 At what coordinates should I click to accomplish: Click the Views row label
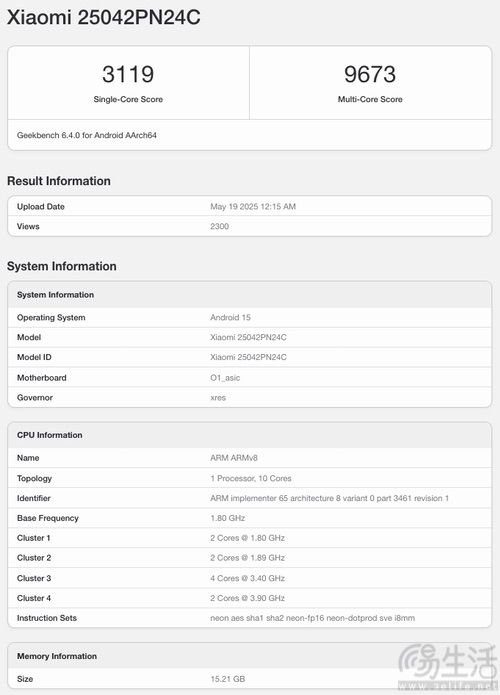coord(28,226)
